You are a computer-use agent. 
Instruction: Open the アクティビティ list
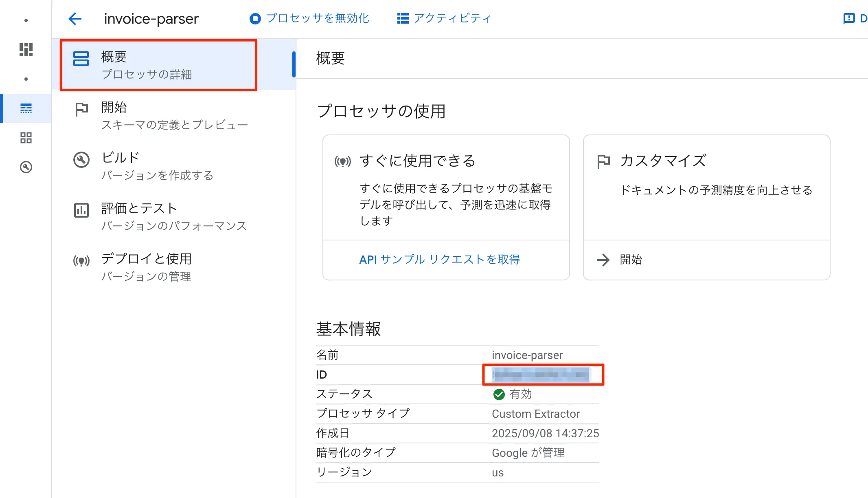coord(444,19)
